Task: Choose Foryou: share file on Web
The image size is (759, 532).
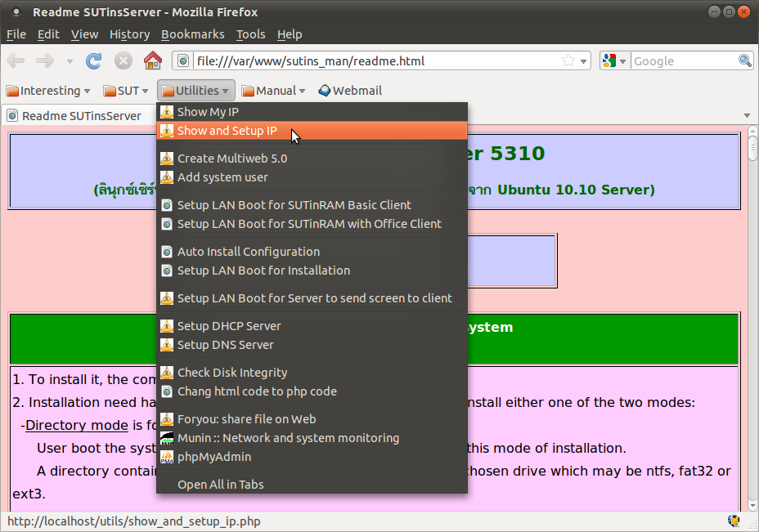Action: tap(312, 419)
